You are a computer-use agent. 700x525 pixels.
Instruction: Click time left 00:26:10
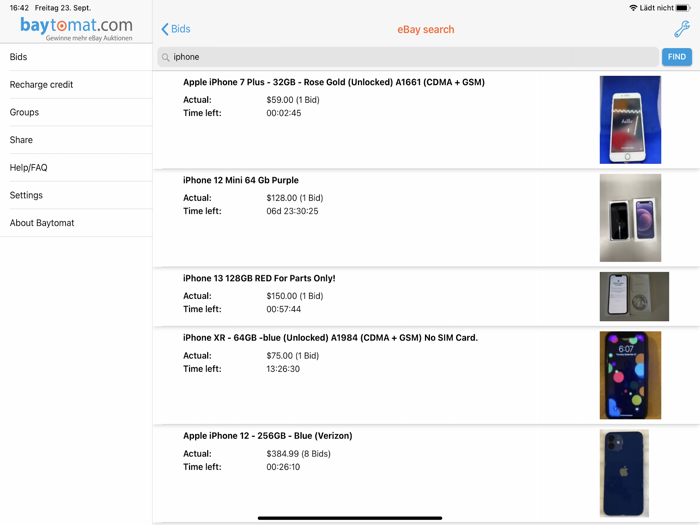283,467
